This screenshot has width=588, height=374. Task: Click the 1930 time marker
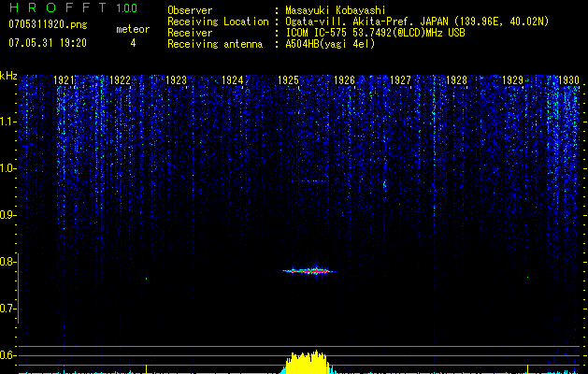(568, 79)
